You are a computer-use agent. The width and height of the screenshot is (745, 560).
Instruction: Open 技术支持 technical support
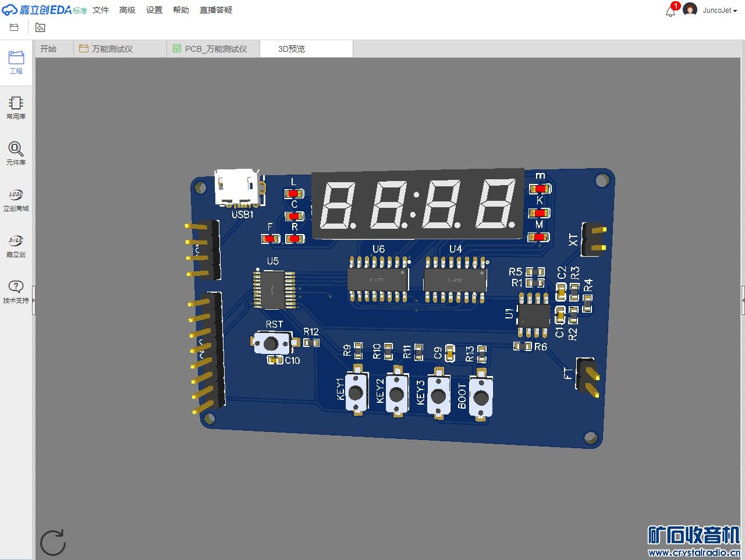(x=16, y=292)
